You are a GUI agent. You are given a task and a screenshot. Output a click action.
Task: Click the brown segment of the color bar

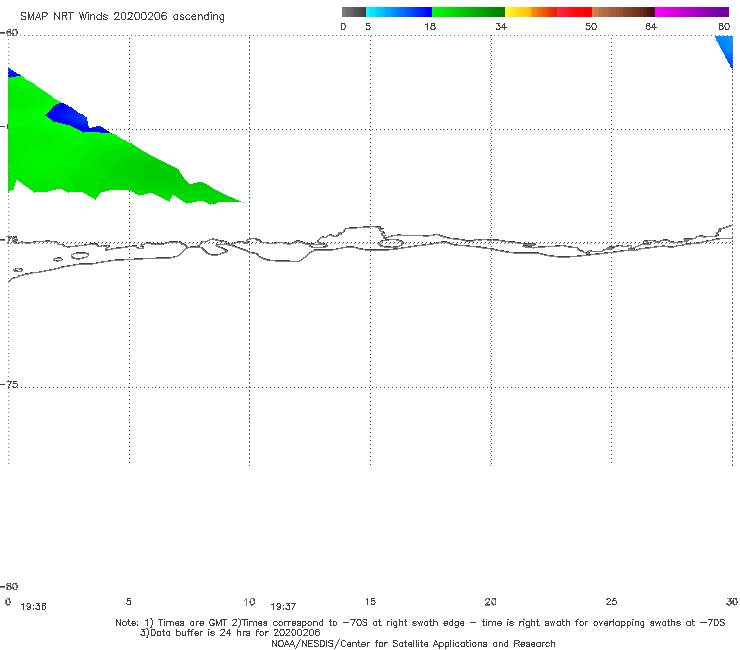tap(623, 12)
